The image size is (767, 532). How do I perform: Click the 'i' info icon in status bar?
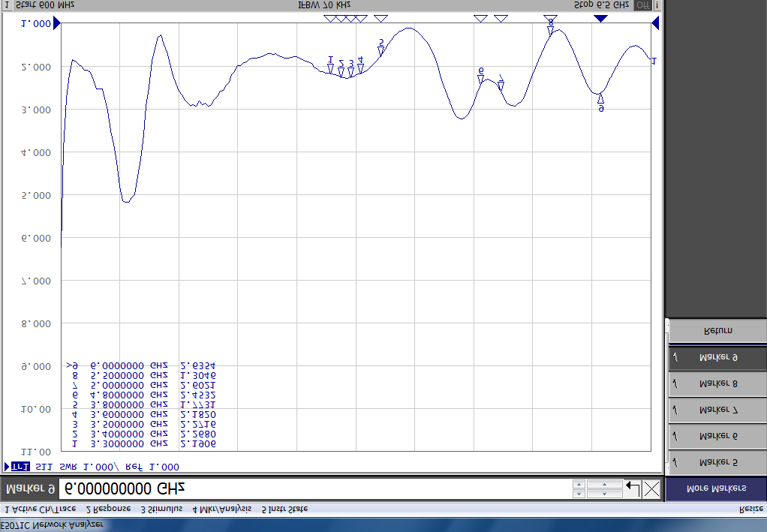[x=657, y=5]
